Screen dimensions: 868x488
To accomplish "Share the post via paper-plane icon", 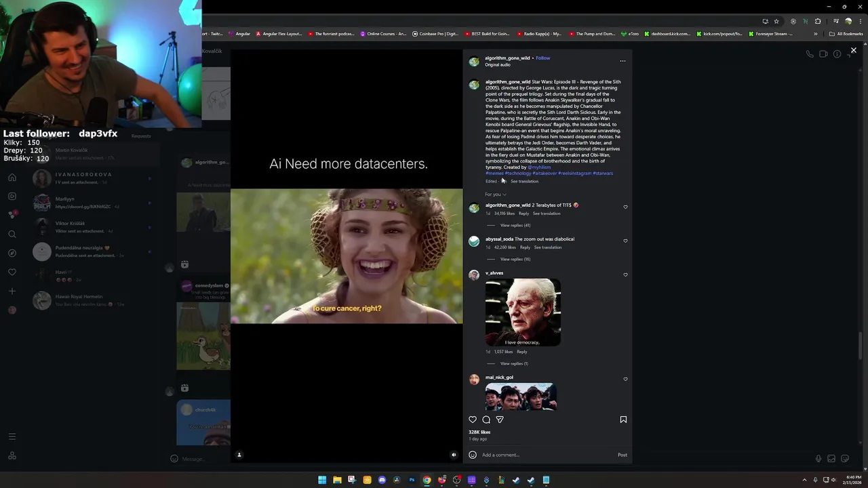I will tap(500, 420).
